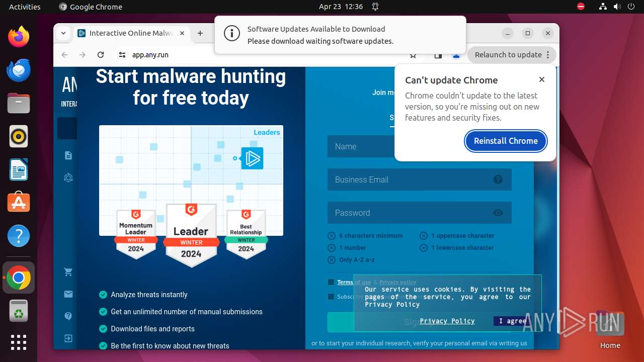Open the Files manager in dock
644x362 pixels.
[x=19, y=104]
